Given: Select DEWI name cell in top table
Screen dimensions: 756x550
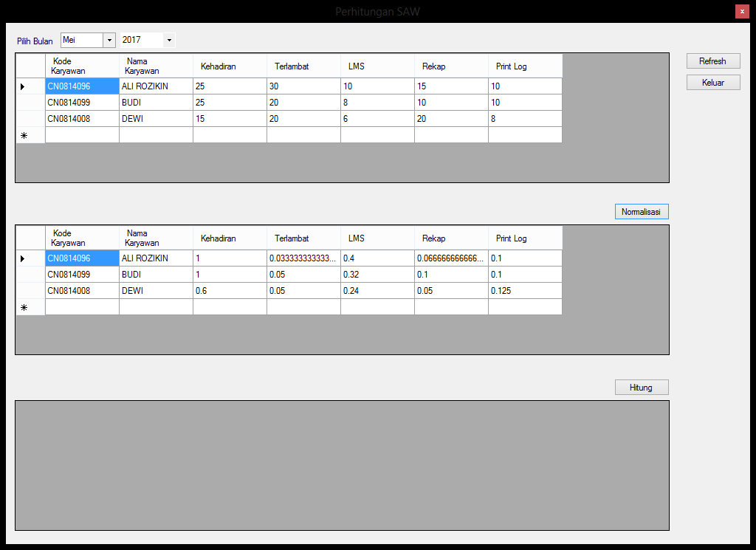Looking at the screenshot, I should click(x=156, y=119).
